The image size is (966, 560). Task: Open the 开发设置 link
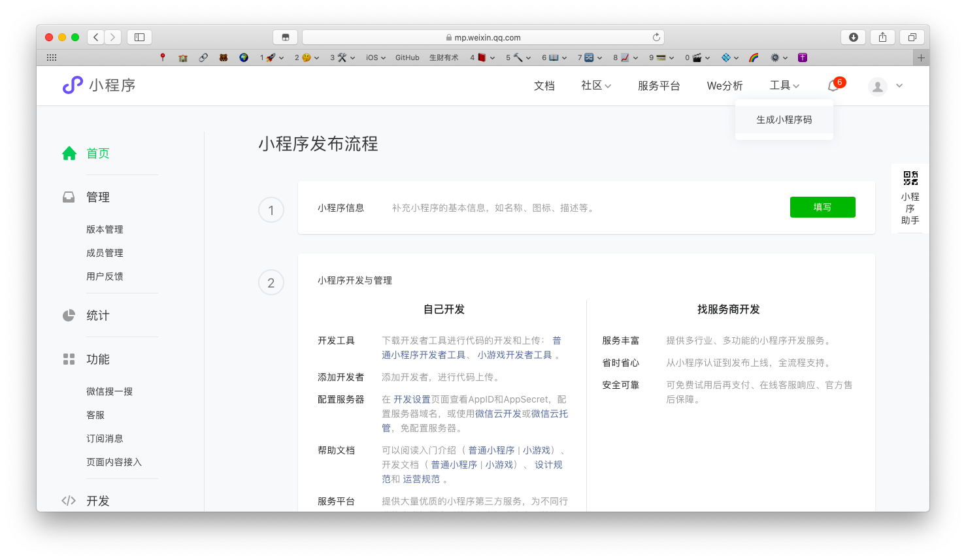click(x=412, y=399)
